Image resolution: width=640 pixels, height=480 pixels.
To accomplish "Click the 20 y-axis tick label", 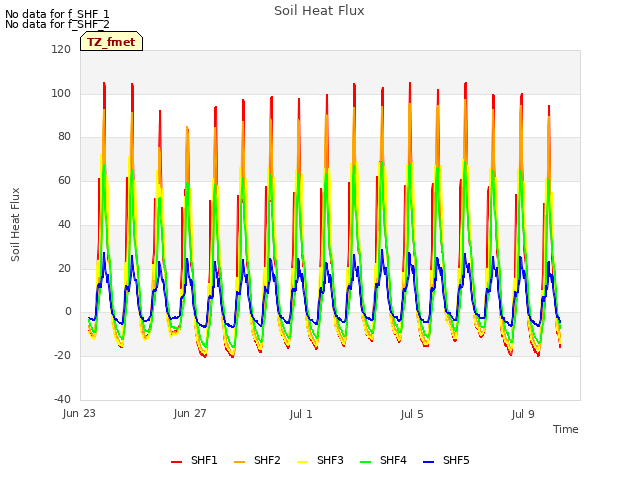I will (64, 269).
